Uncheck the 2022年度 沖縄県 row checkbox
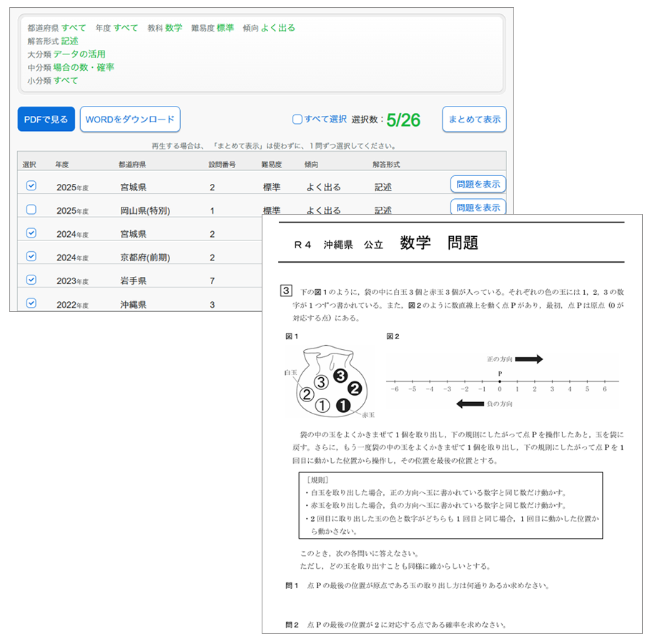Screen dimensions: 665x644 [x=31, y=303]
